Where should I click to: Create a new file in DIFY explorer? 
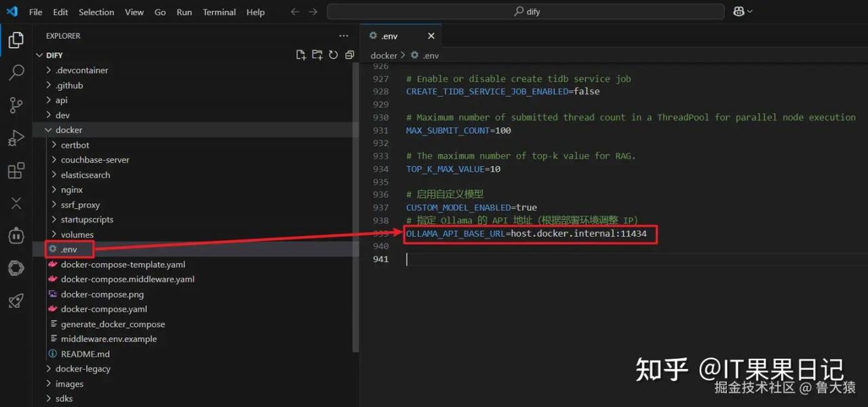pos(301,55)
